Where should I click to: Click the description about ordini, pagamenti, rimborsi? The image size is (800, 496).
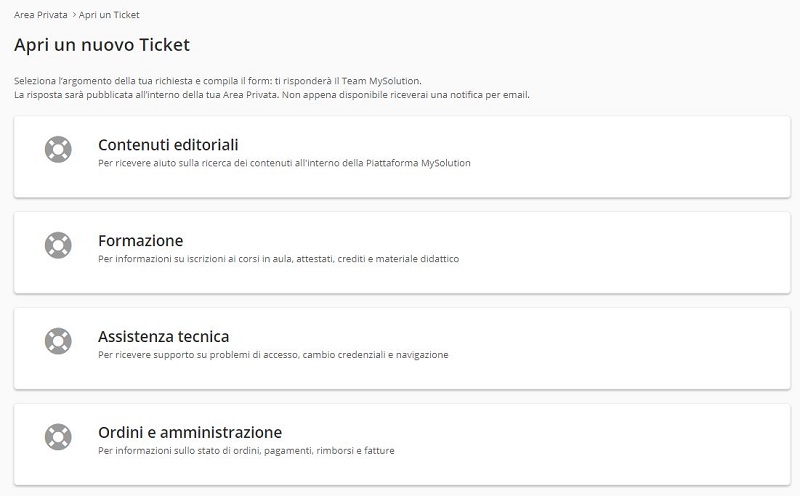(246, 451)
